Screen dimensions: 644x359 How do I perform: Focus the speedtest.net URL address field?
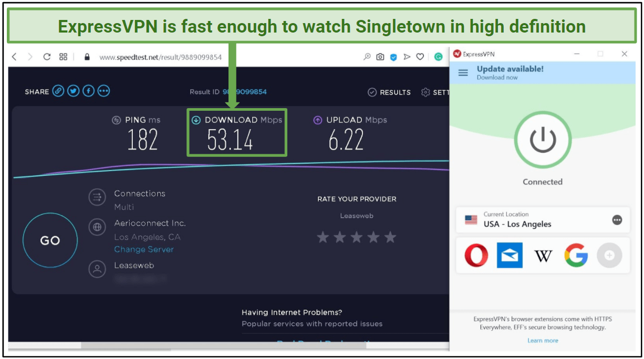point(160,57)
